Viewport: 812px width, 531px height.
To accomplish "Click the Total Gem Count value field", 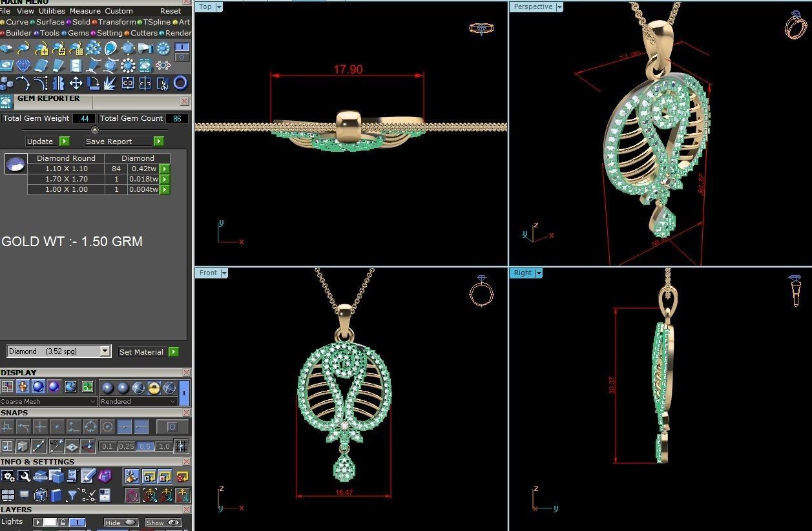I will pyautogui.click(x=176, y=118).
